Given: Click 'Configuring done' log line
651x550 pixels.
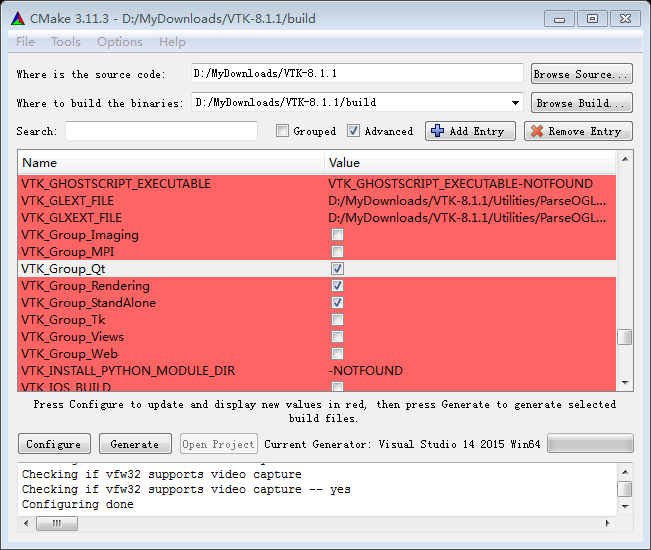Looking at the screenshot, I should point(78,504).
